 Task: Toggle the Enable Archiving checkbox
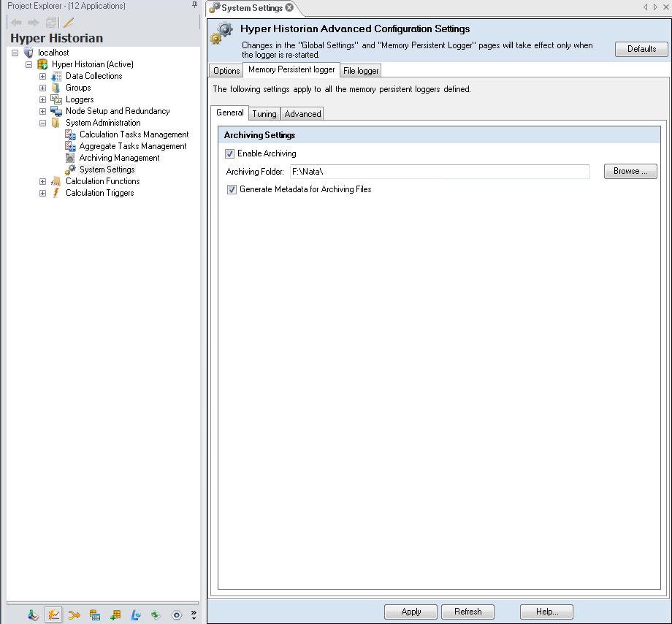click(x=230, y=154)
